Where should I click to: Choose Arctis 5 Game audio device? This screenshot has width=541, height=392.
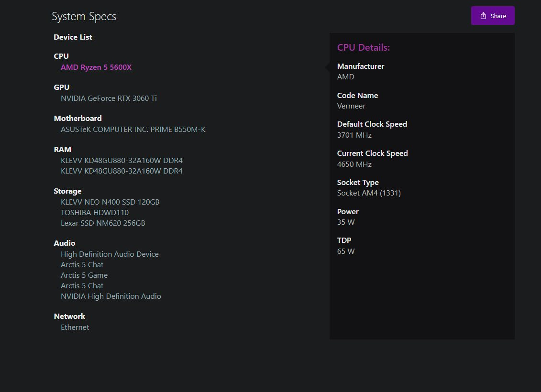tap(84, 275)
